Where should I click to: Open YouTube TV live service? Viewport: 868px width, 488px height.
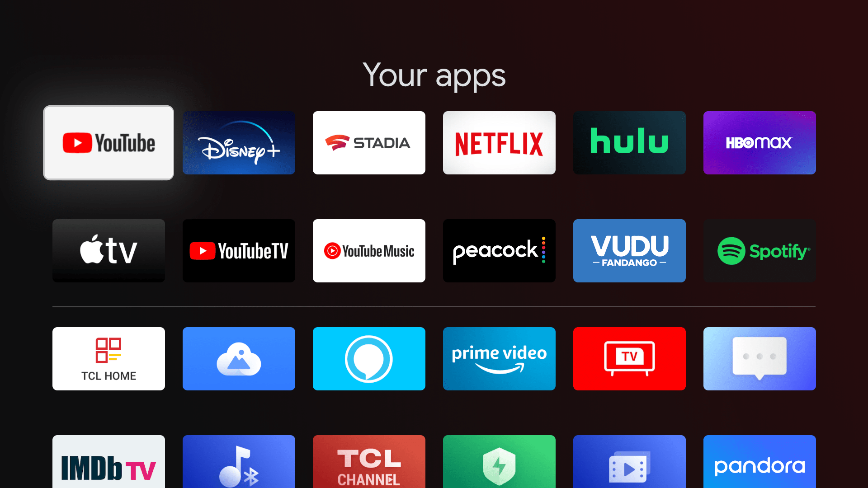click(238, 250)
